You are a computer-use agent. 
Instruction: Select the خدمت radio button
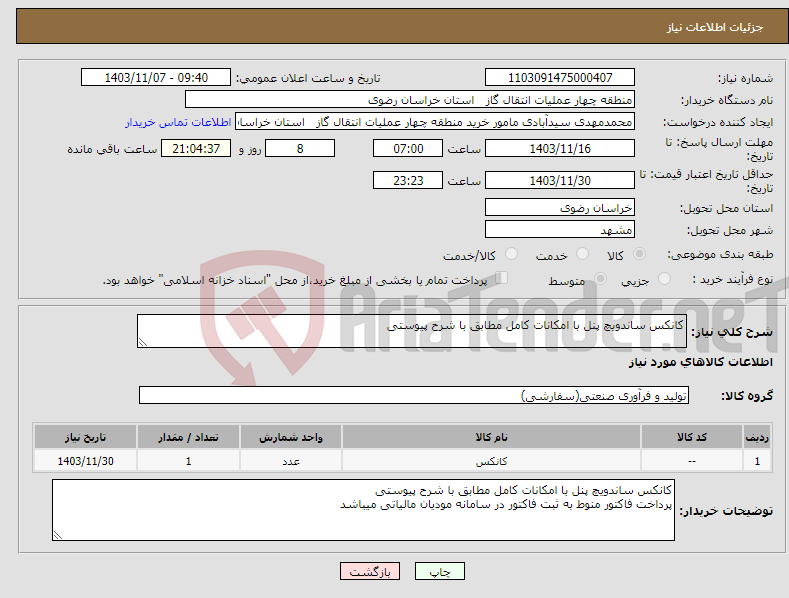(582, 254)
